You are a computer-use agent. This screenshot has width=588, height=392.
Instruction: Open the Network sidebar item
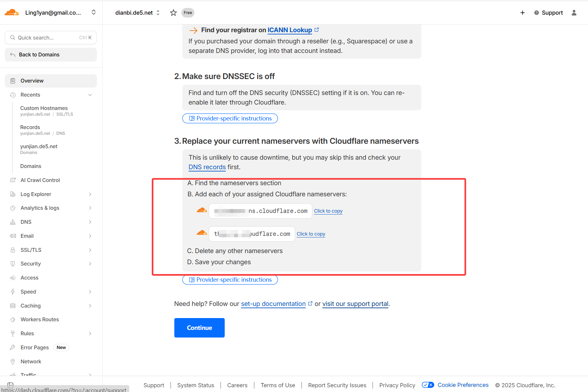[31, 361]
